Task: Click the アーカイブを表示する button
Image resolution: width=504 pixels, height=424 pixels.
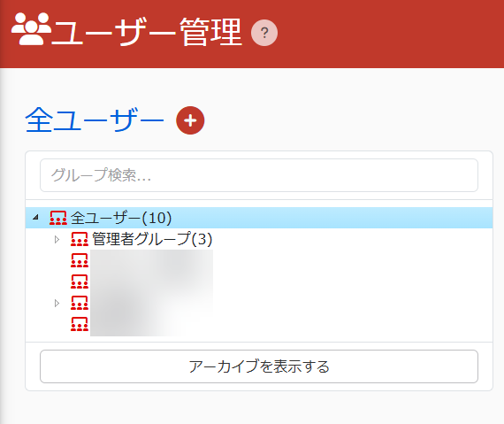Action: (259, 366)
